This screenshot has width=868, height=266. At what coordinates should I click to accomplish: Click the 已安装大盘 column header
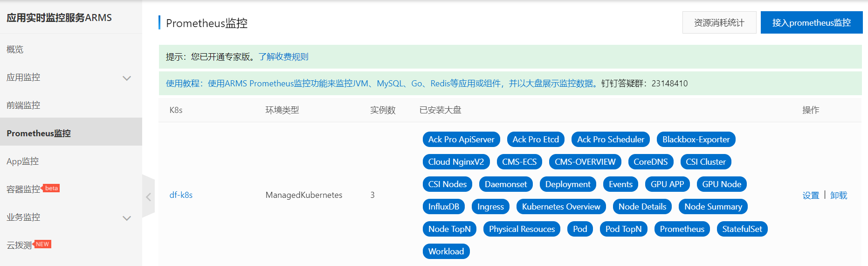(441, 110)
